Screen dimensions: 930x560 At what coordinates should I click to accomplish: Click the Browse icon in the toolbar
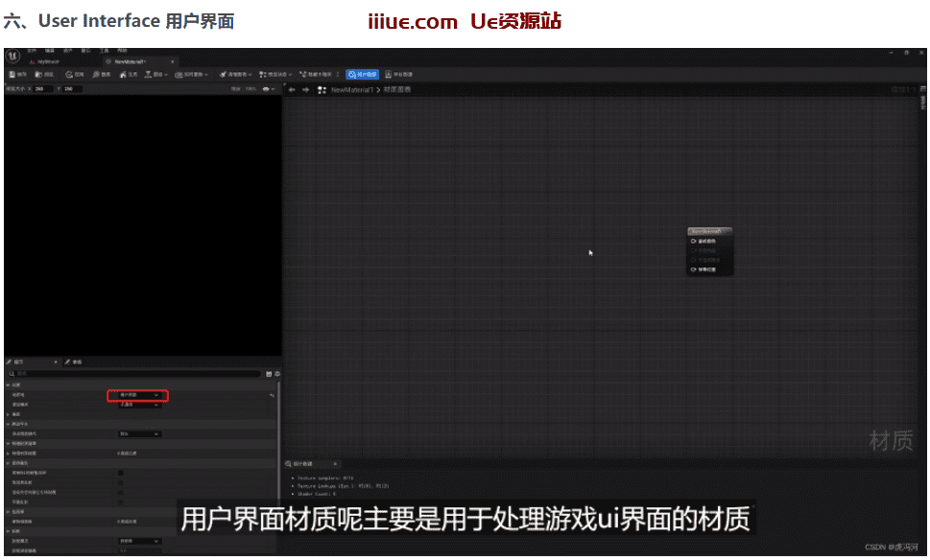click(x=44, y=74)
